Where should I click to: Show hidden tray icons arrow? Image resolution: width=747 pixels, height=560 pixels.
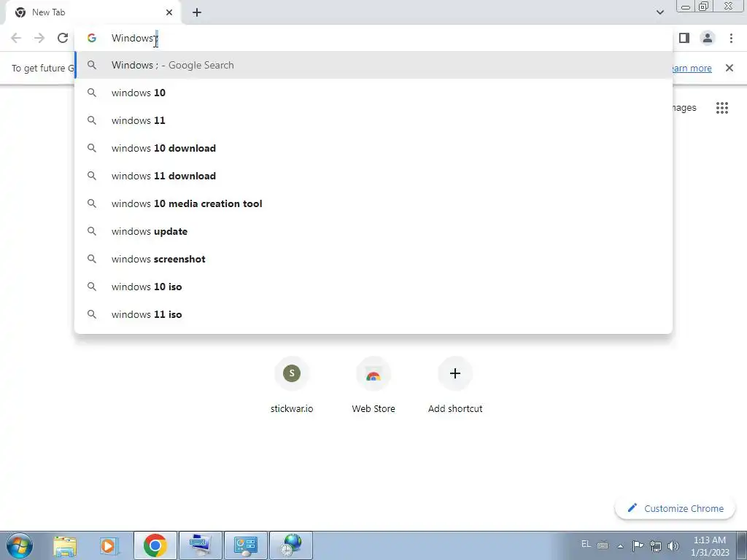(620, 545)
